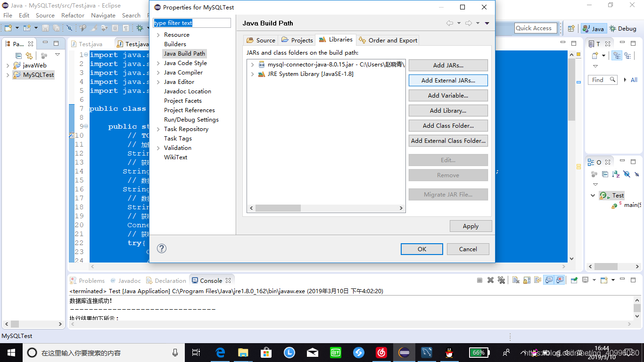644x362 pixels.
Task: Click the Add Variable... button
Action: click(448, 95)
